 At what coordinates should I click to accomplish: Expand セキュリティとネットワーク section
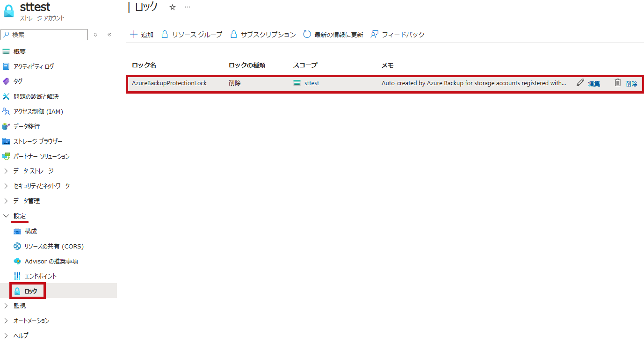42,186
